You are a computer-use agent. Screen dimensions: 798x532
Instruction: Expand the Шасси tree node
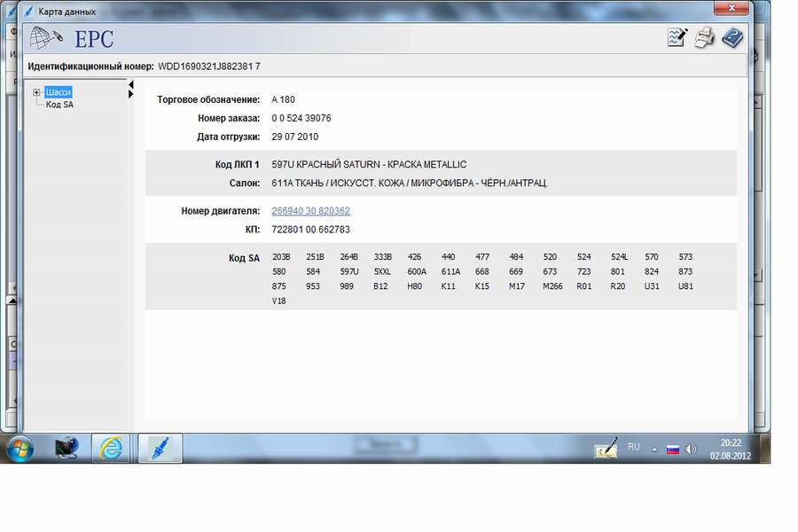pyautogui.click(x=36, y=92)
